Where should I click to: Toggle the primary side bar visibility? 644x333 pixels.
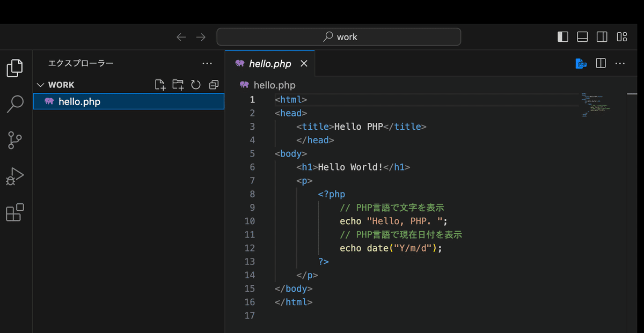coord(563,37)
